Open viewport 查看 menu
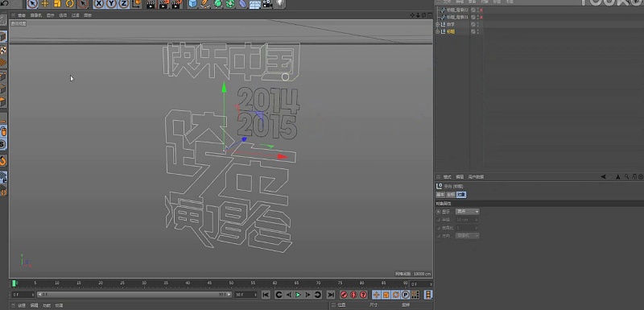 (x=22, y=15)
